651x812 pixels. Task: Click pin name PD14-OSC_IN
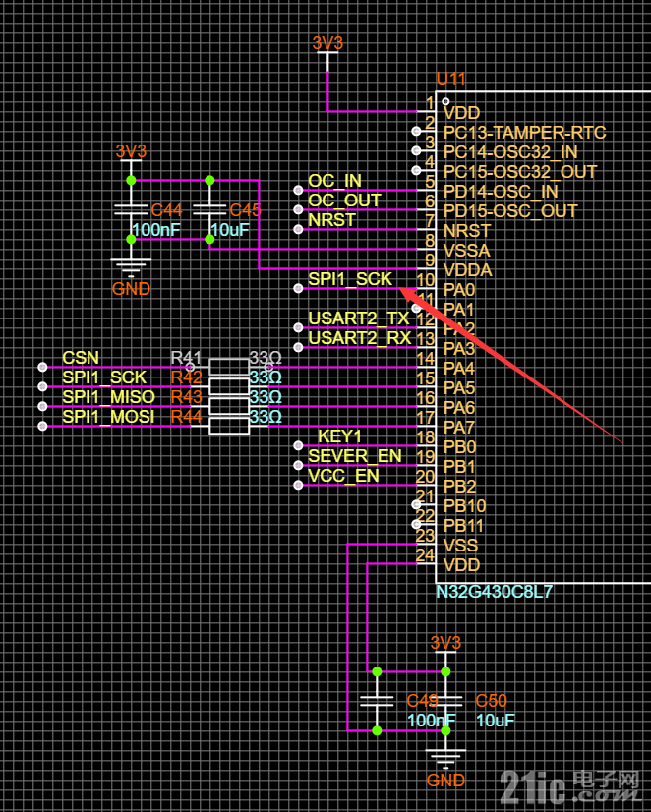pyautogui.click(x=501, y=192)
